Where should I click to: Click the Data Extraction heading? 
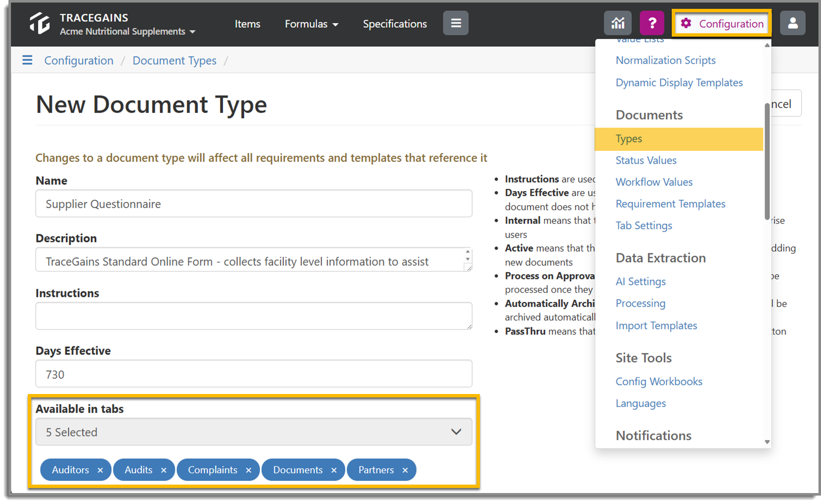[x=660, y=258]
